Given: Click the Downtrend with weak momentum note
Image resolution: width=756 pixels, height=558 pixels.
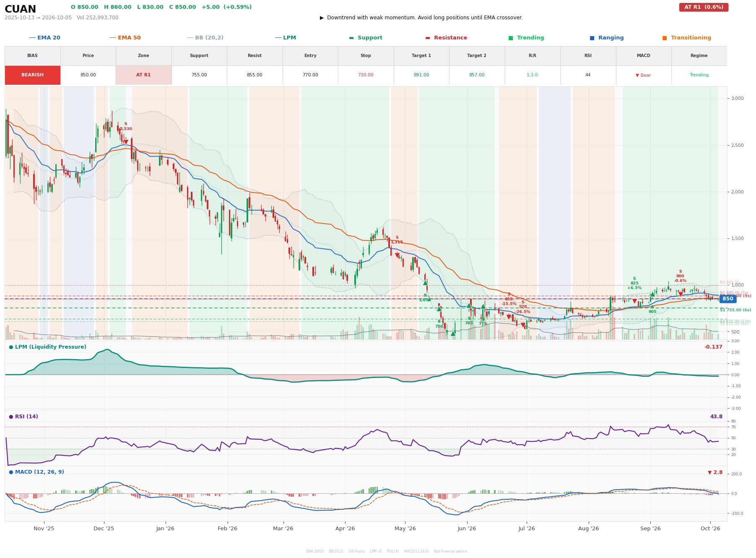Looking at the screenshot, I should (x=421, y=18).
